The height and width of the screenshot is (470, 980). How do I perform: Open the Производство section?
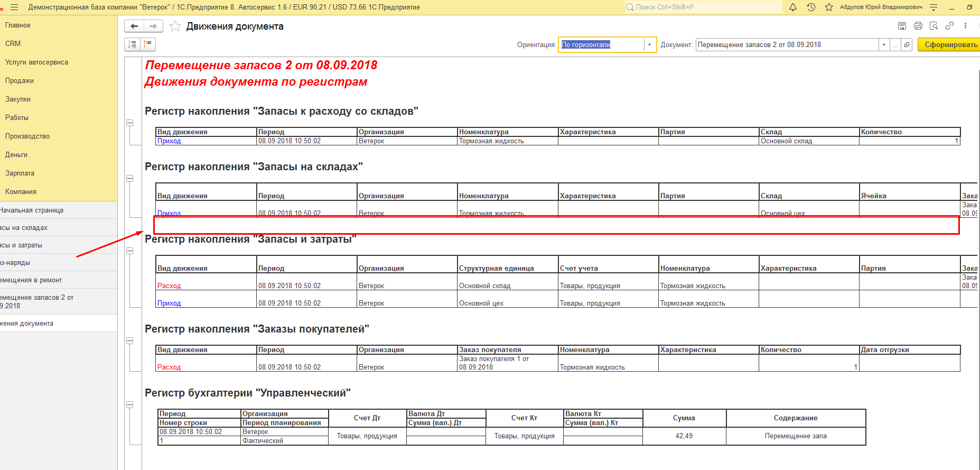[x=27, y=136]
